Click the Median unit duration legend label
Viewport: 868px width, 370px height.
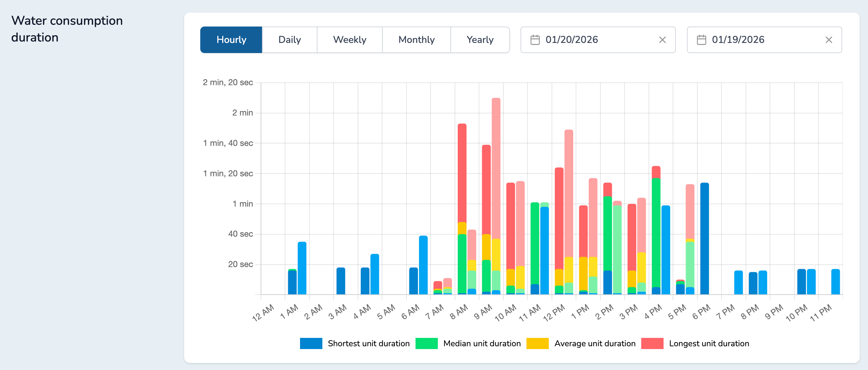coord(482,343)
